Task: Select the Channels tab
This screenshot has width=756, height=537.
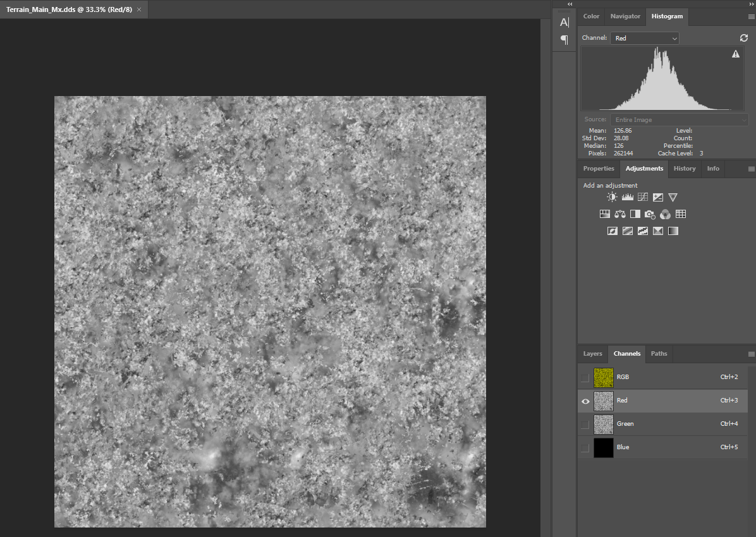Action: click(x=627, y=353)
